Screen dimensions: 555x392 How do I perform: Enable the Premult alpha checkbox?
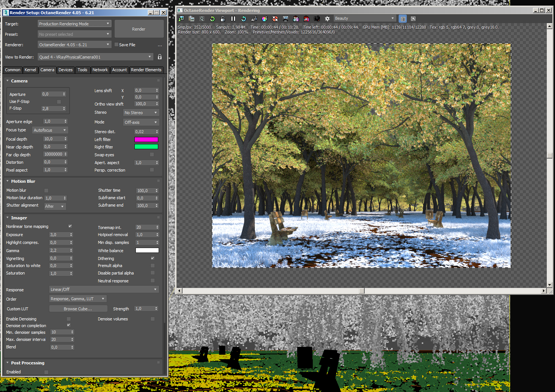[x=153, y=266]
